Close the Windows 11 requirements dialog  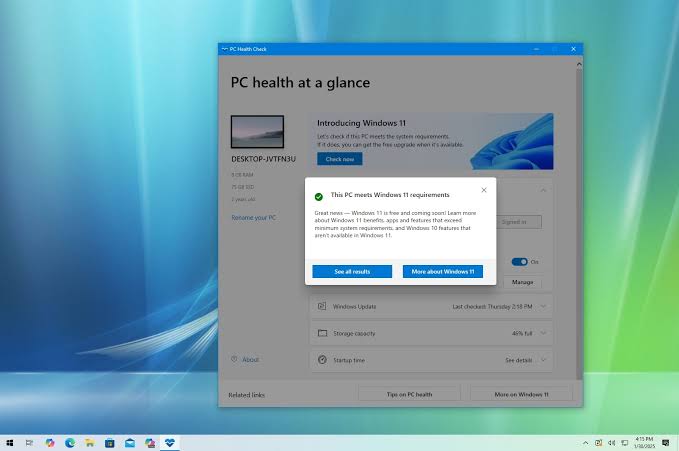point(484,190)
